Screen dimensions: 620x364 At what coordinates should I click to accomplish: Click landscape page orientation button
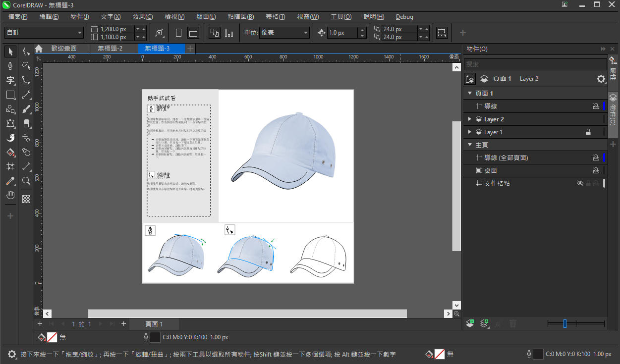point(193,33)
